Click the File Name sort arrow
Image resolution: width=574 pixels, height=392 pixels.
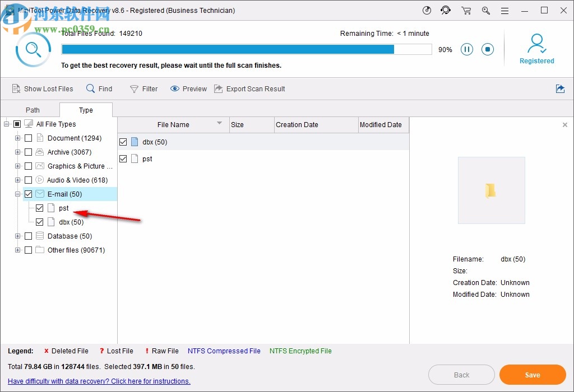[x=219, y=123]
